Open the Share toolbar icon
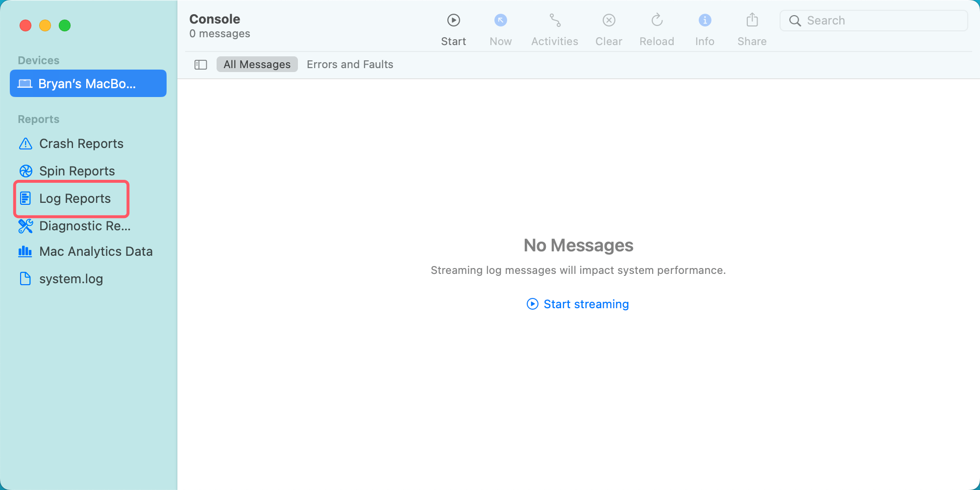Image resolution: width=980 pixels, height=490 pixels. point(752,21)
